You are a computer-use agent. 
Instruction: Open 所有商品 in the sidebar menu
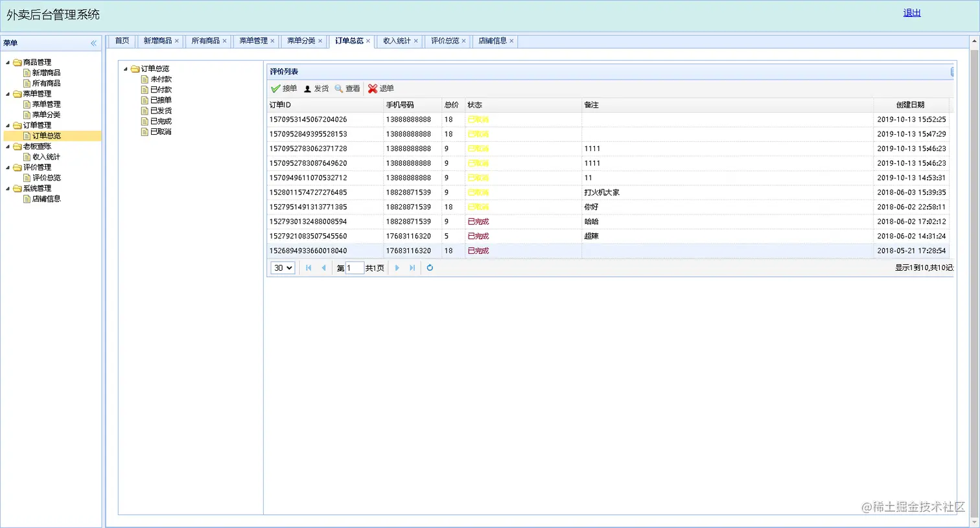46,84
